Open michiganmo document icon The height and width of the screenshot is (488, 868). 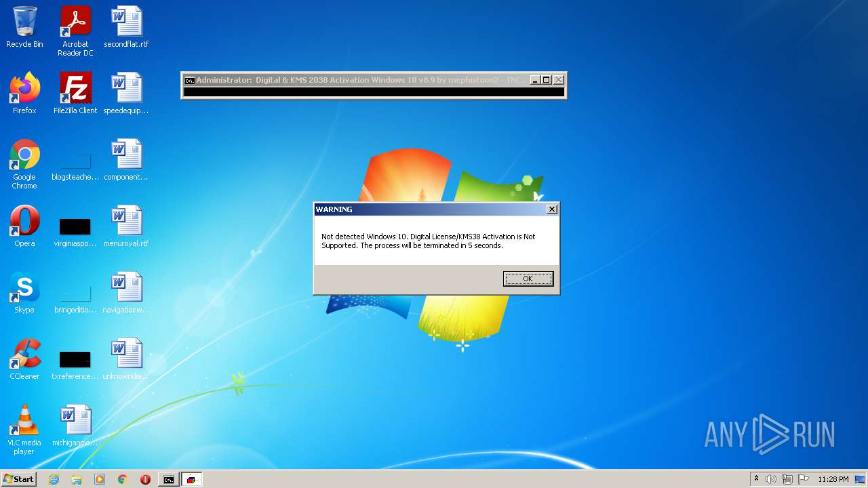point(75,426)
